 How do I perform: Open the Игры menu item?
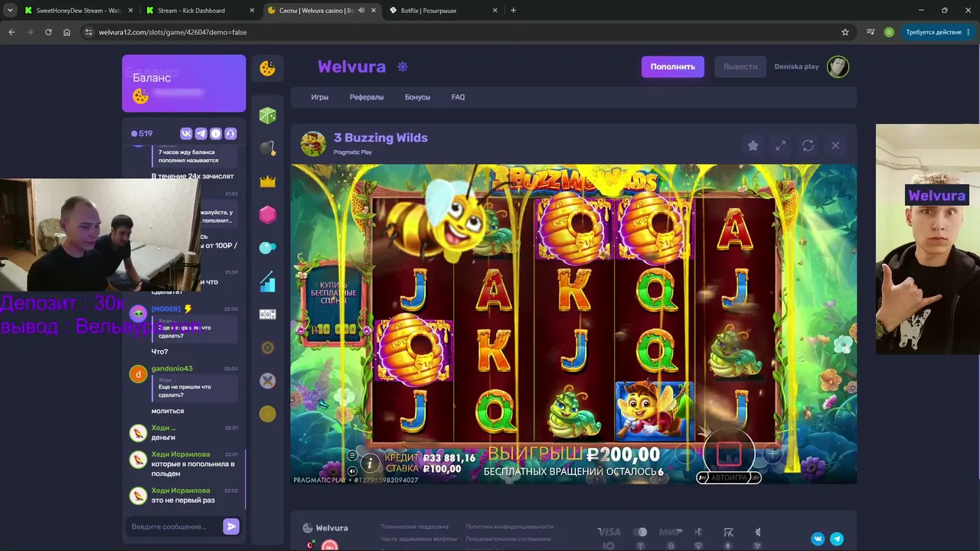click(x=320, y=97)
